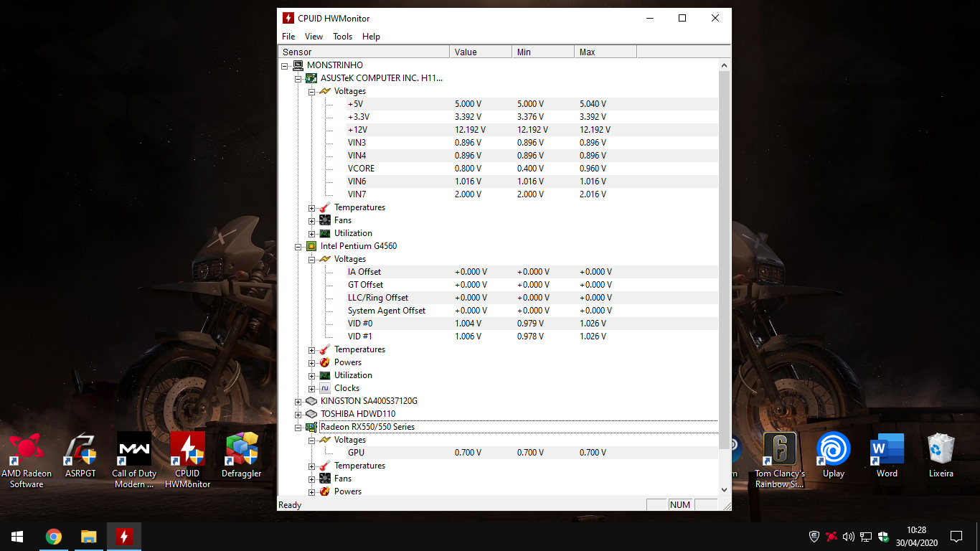Click the Pentium G4560 Utilization icon
Image resolution: width=980 pixels, height=551 pixels.
click(x=325, y=375)
